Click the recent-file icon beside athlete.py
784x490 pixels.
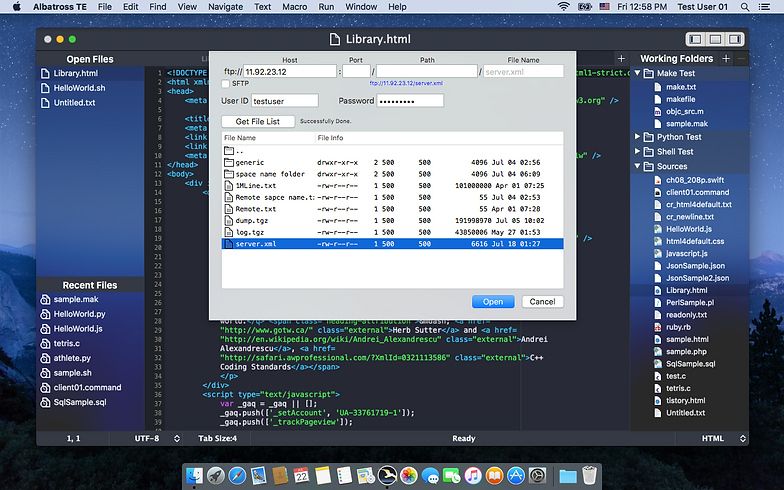pyautogui.click(x=45, y=358)
